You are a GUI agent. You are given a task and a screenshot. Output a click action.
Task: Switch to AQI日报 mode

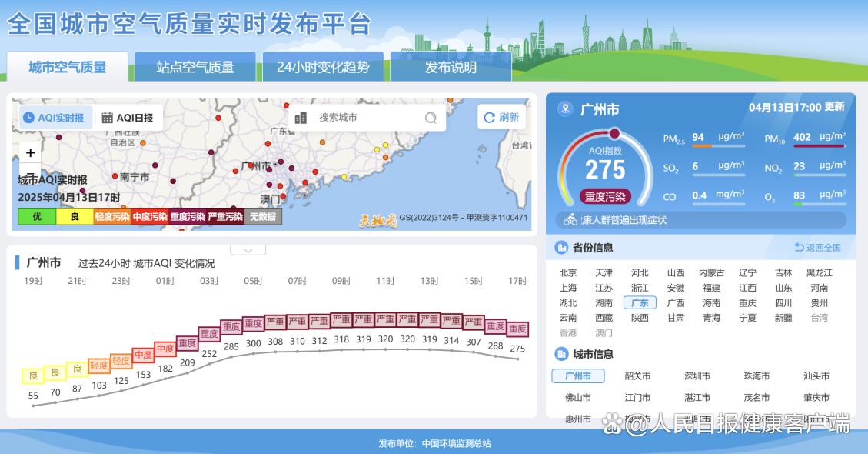click(x=128, y=118)
